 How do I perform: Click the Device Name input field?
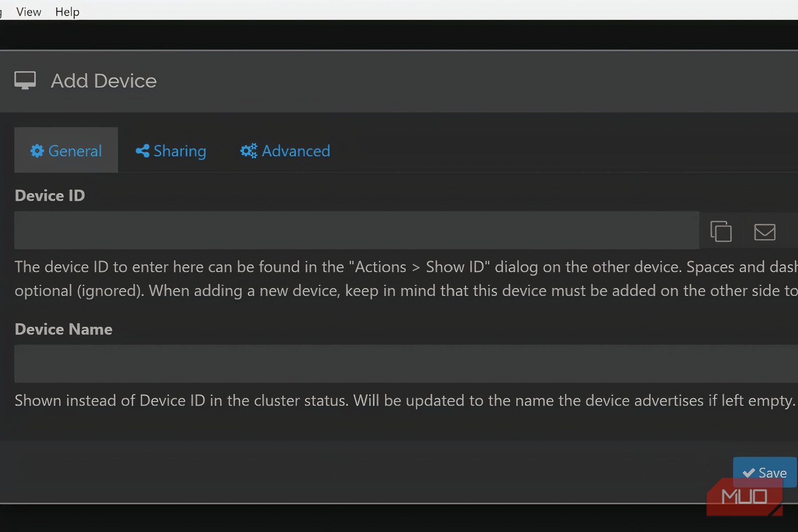coord(406,364)
